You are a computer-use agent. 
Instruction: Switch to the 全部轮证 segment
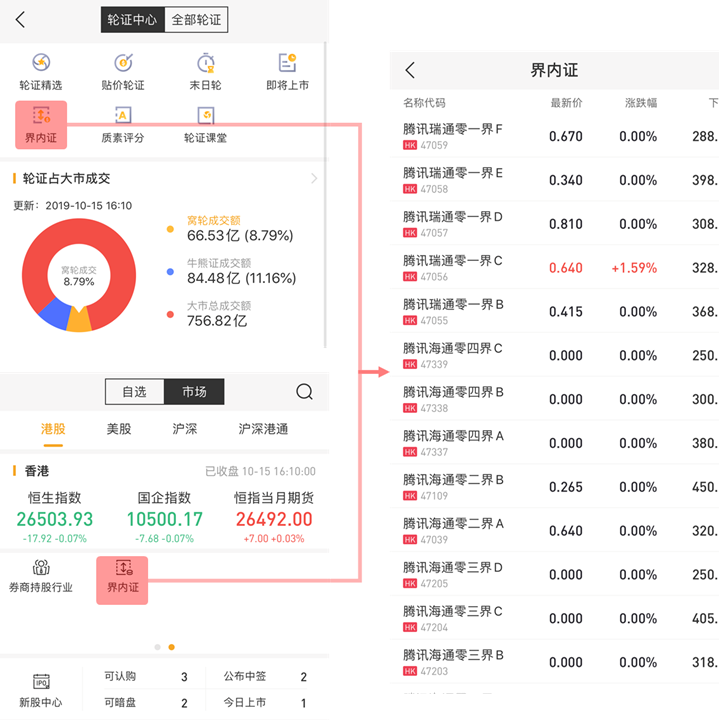click(196, 20)
